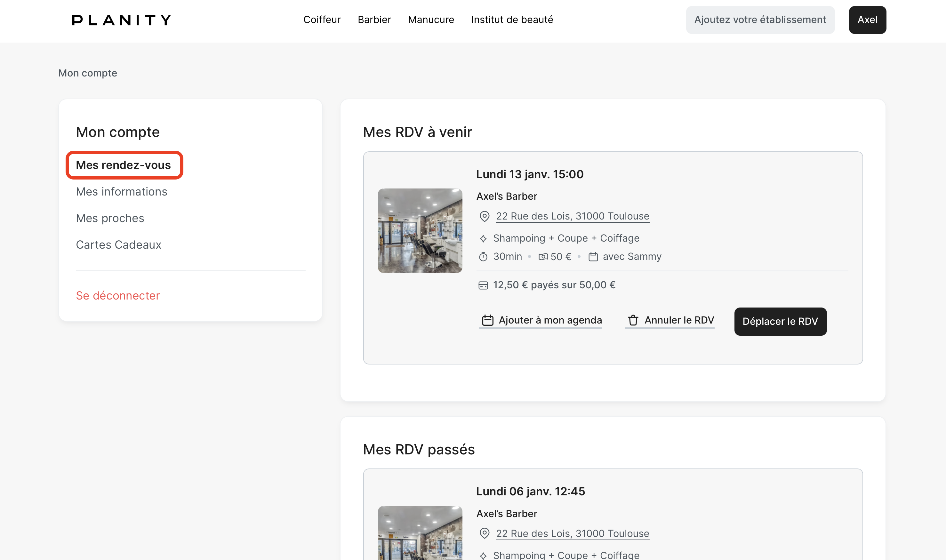Screen dimensions: 946x560
Task: Open Mes informations
Action: click(x=122, y=192)
